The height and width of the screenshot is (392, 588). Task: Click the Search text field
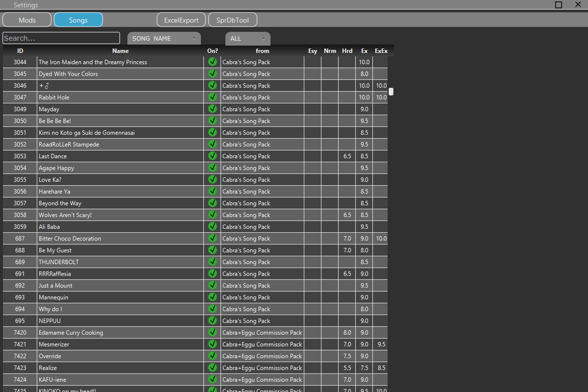pos(61,38)
